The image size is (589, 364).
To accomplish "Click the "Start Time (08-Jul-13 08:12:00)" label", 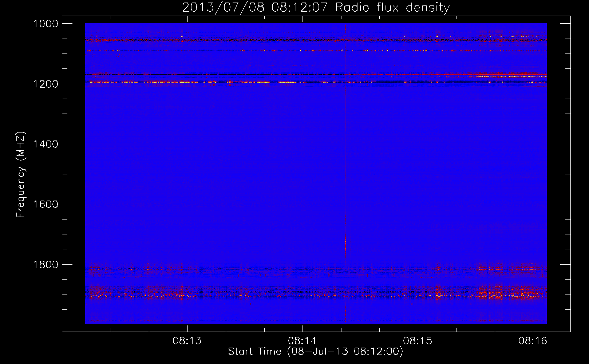I will coord(316,352).
